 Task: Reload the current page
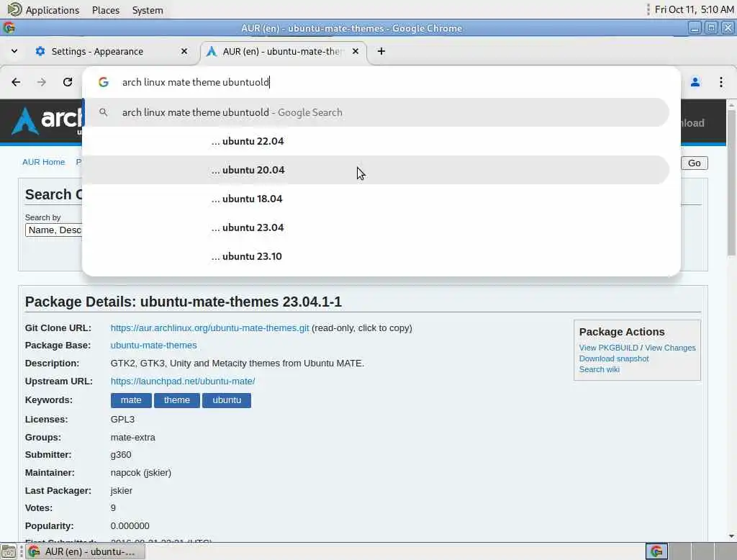tap(68, 82)
